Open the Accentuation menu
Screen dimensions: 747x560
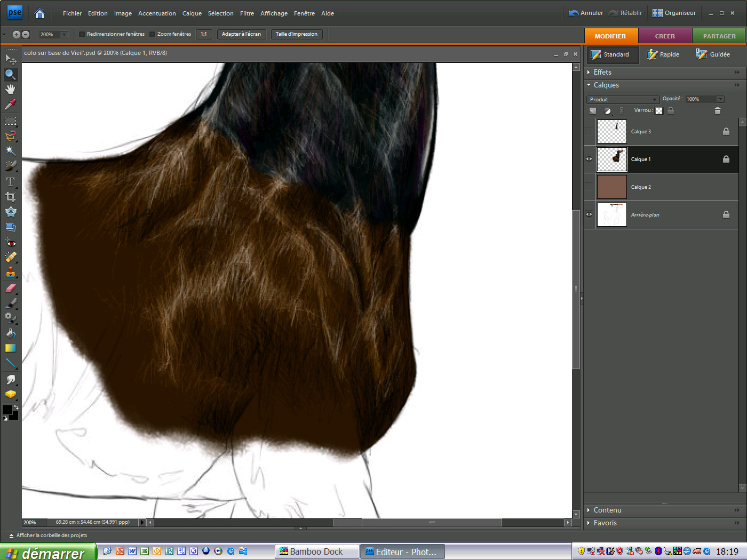click(x=157, y=13)
